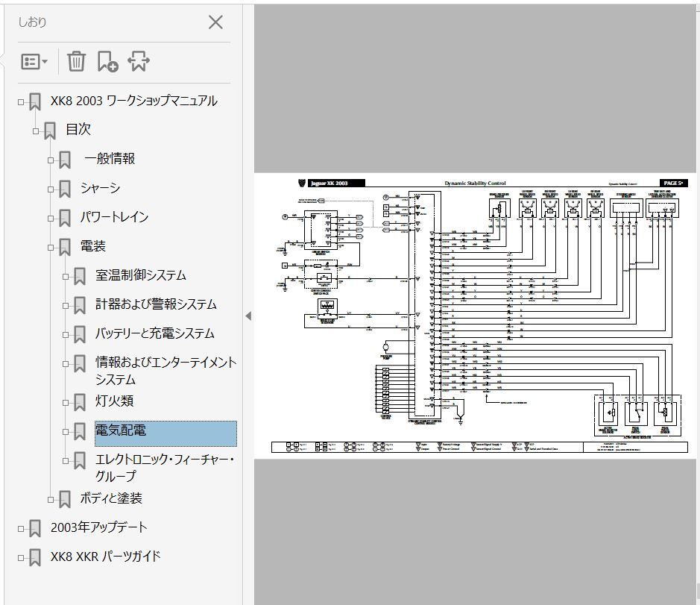
Task: Delete the selected bookmark with trash icon
Action: coord(76,61)
